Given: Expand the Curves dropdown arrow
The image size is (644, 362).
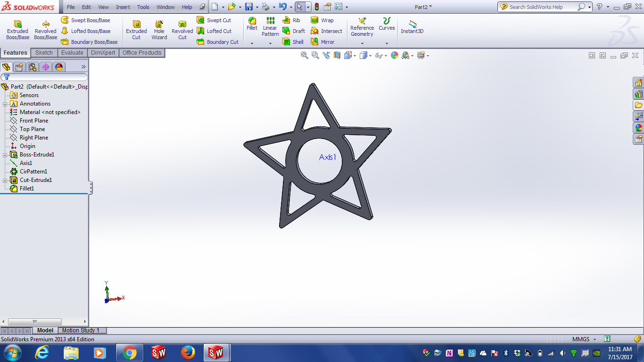Looking at the screenshot, I should point(387,43).
